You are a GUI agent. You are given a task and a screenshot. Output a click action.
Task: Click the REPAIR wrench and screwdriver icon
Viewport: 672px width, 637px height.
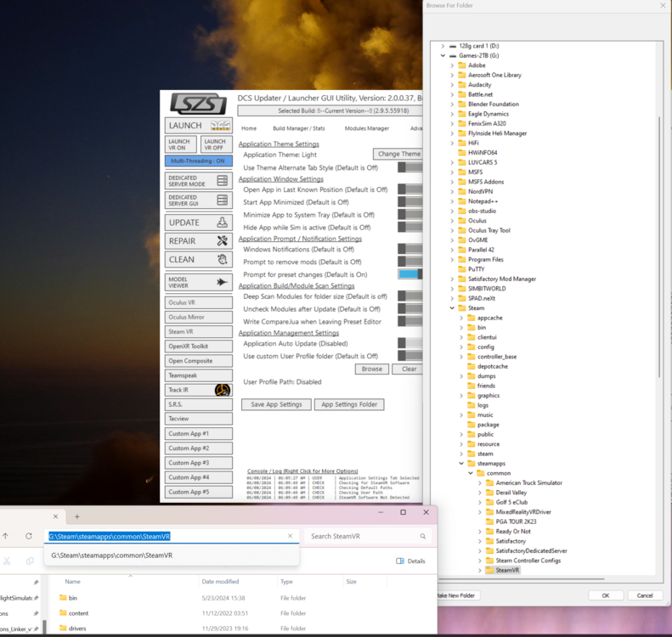[x=222, y=240]
